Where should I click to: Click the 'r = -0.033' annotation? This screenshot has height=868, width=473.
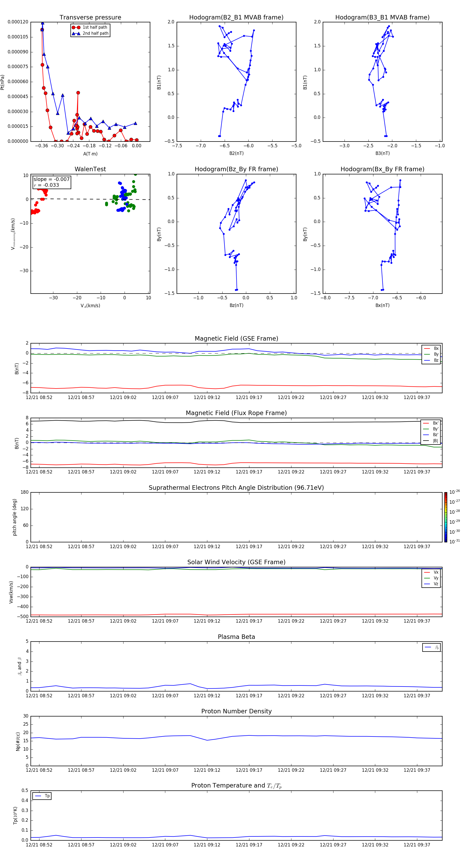47,185
